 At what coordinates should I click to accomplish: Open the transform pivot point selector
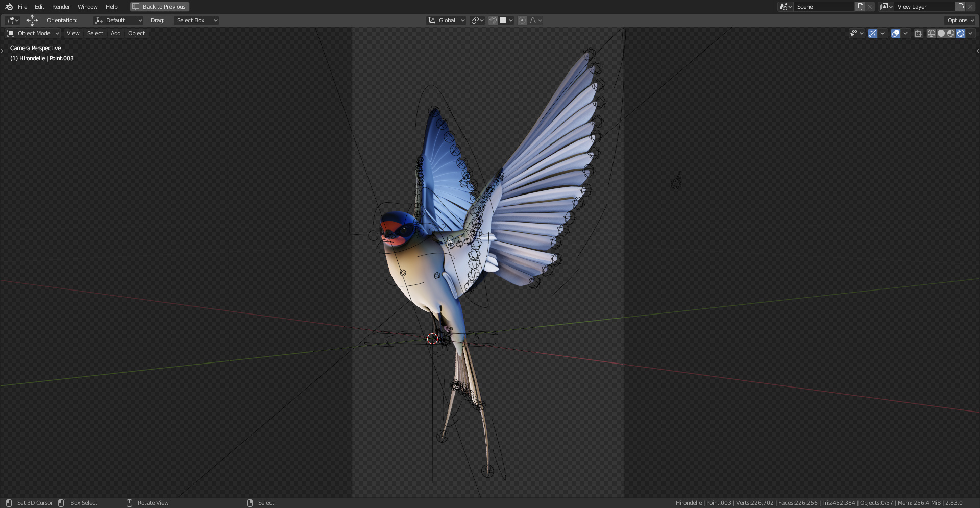pyautogui.click(x=478, y=20)
